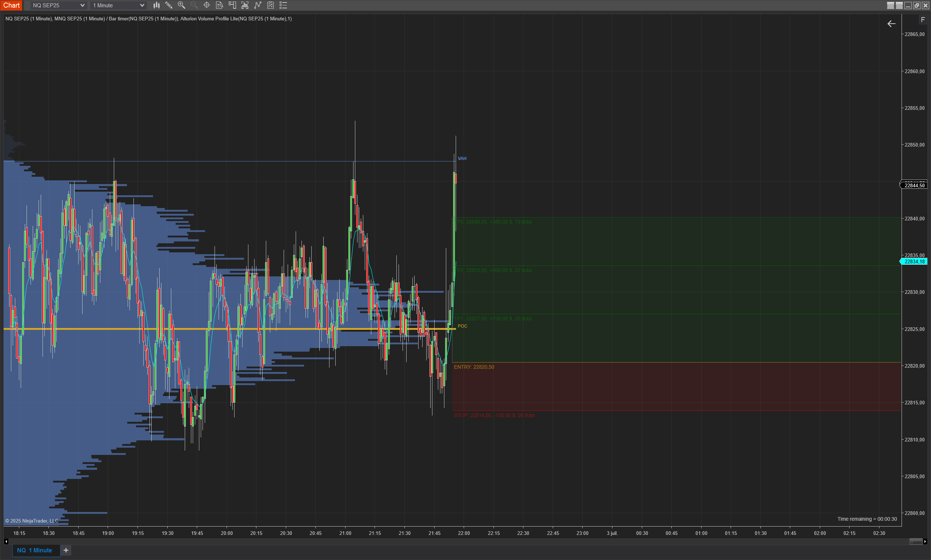Add a new chart tab with plus
Image resolution: width=931 pixels, height=560 pixels.
[66, 550]
